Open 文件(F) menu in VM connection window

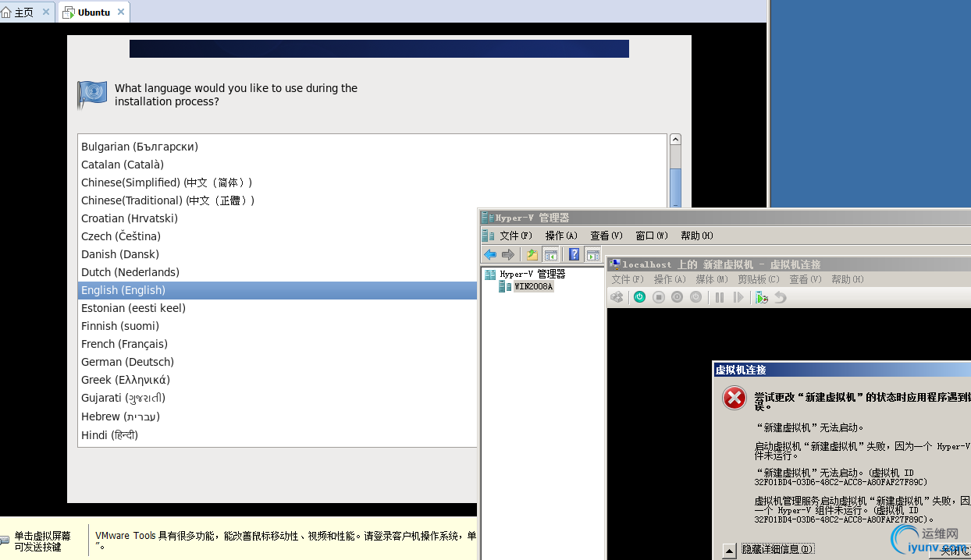[628, 279]
